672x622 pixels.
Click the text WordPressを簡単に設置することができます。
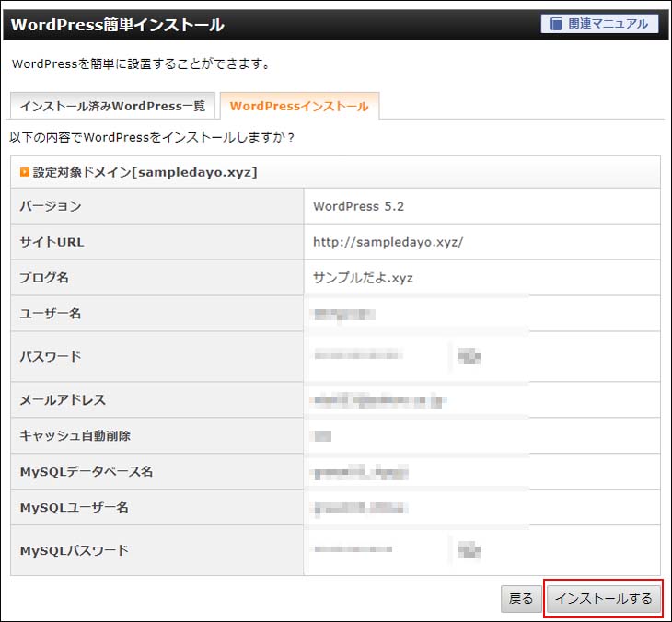pyautogui.click(x=142, y=64)
